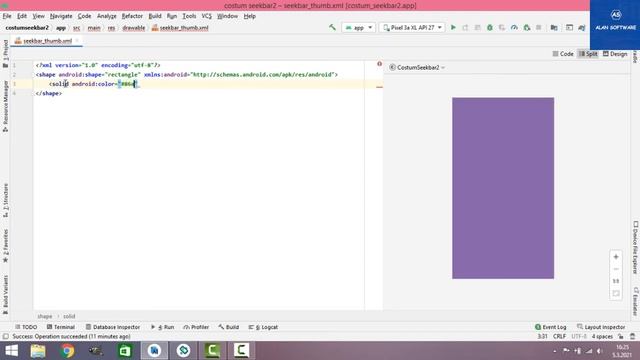Click the read-only lock status icon
The image size is (640, 360).
[x=621, y=336]
